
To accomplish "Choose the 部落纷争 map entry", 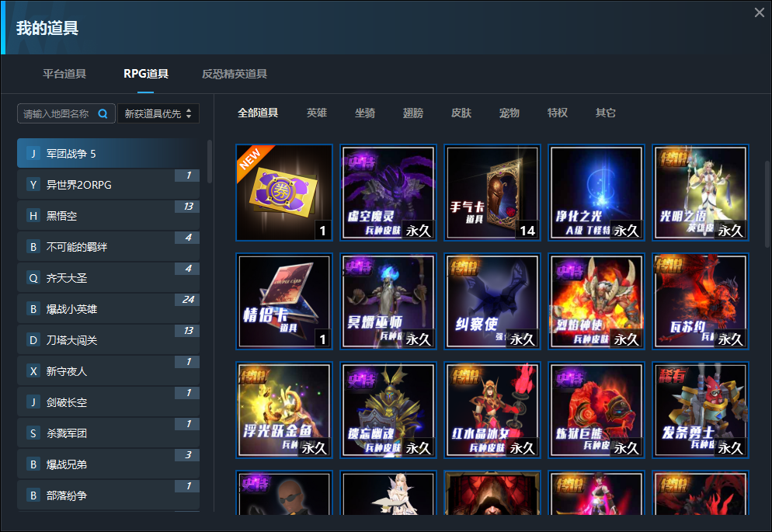I will (x=108, y=495).
